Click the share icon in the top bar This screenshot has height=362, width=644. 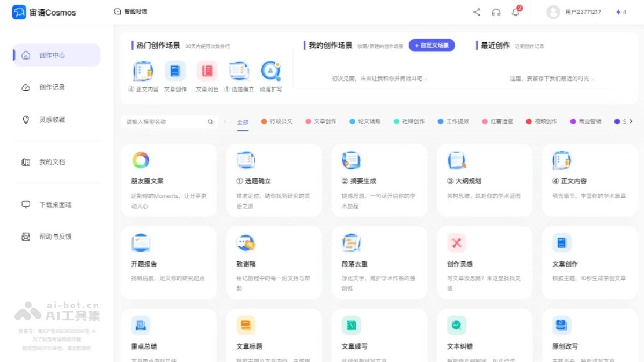(x=477, y=12)
